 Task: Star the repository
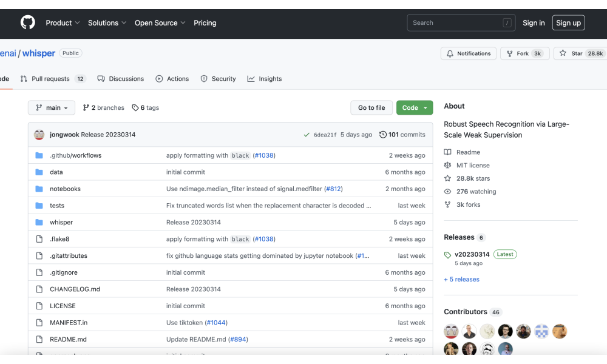click(x=581, y=53)
